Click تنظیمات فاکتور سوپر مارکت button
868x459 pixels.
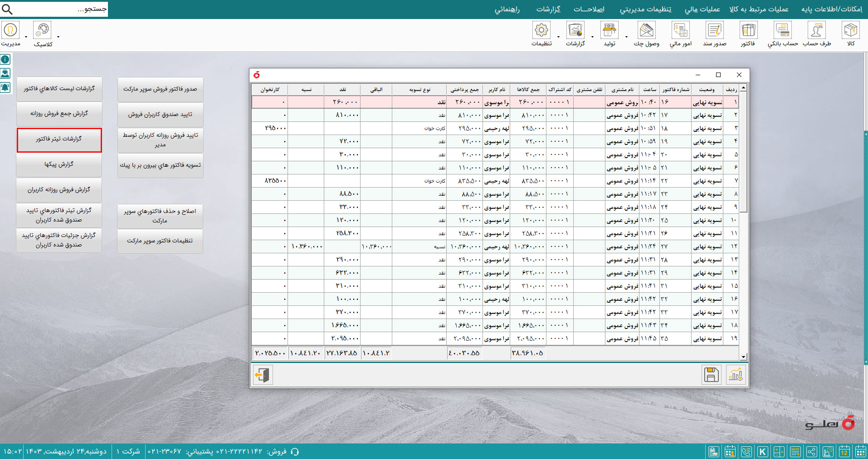coord(160,241)
